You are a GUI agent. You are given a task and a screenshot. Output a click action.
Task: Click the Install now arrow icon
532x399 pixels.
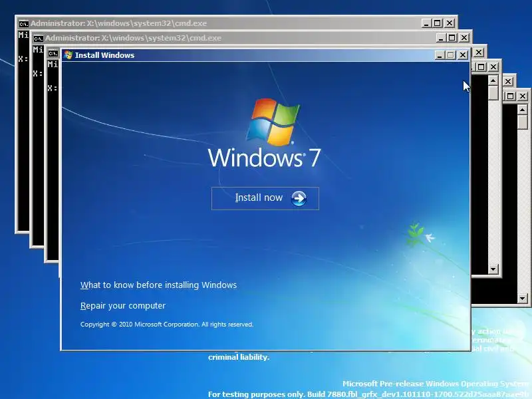299,198
